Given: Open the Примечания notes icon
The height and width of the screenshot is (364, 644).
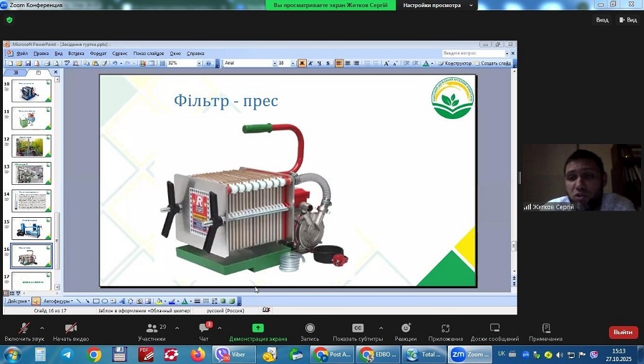Looking at the screenshot, I should (545, 328).
